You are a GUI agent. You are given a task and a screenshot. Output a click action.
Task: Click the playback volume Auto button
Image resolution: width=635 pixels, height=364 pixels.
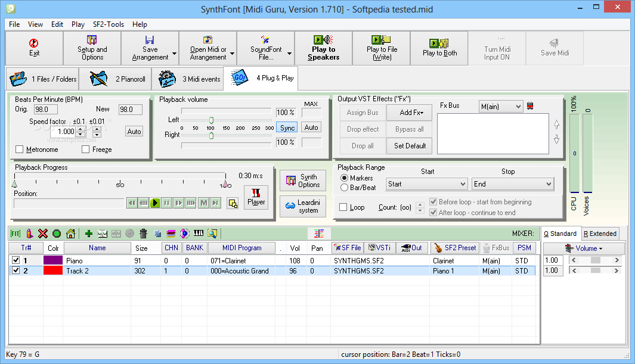(311, 127)
